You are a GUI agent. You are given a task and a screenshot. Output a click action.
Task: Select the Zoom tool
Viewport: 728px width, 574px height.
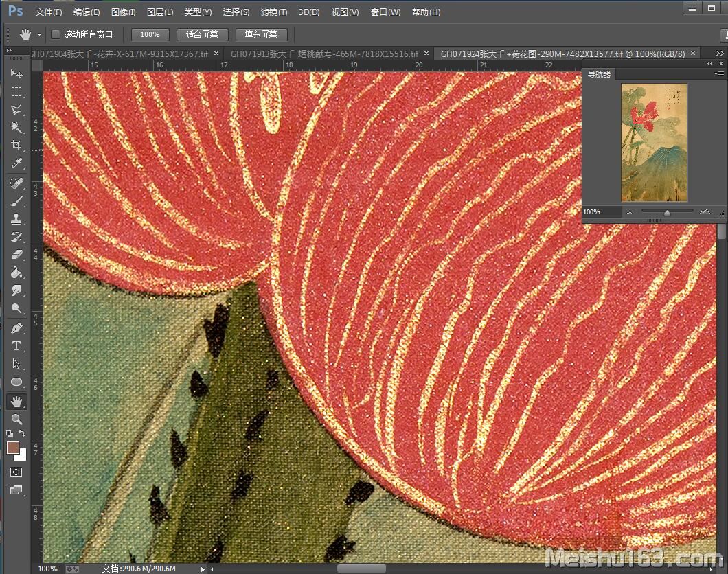16,420
